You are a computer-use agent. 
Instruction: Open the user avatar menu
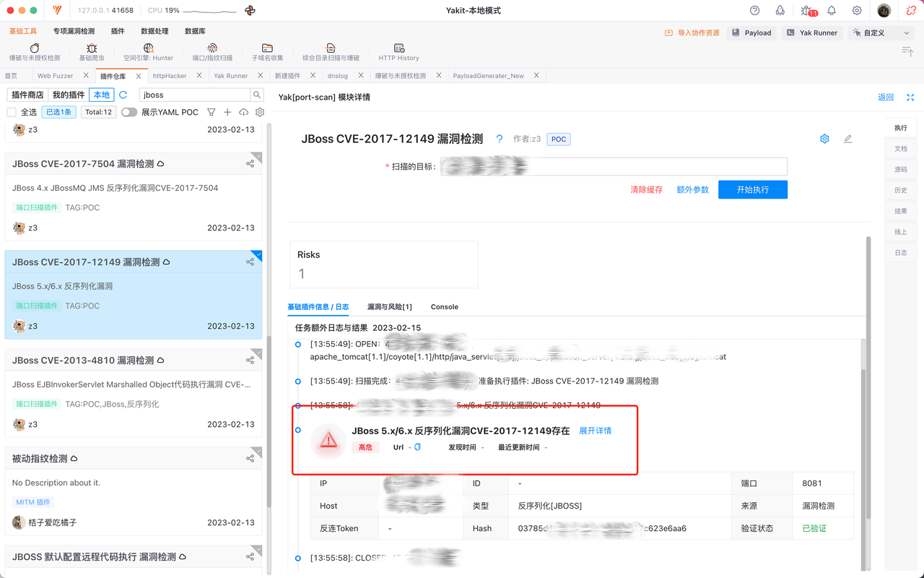click(x=884, y=11)
